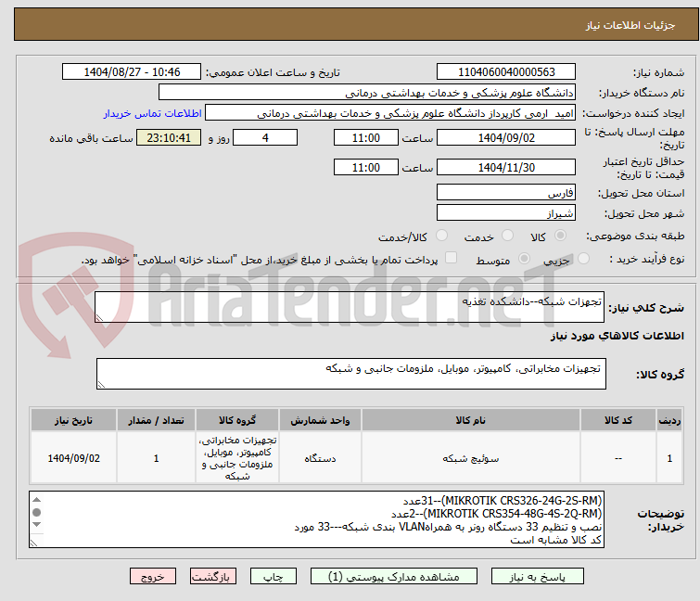
Task: Click the شهر محل تحویل field شیراز
Action: (x=506, y=213)
